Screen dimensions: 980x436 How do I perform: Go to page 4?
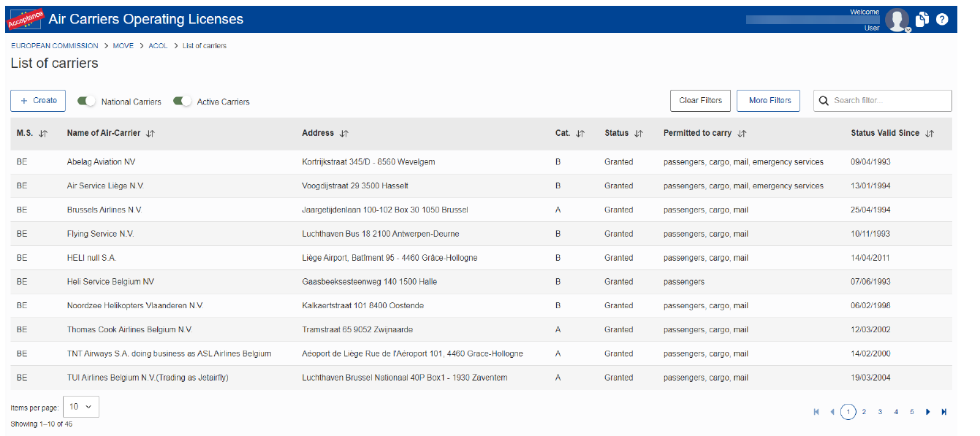[896, 412]
